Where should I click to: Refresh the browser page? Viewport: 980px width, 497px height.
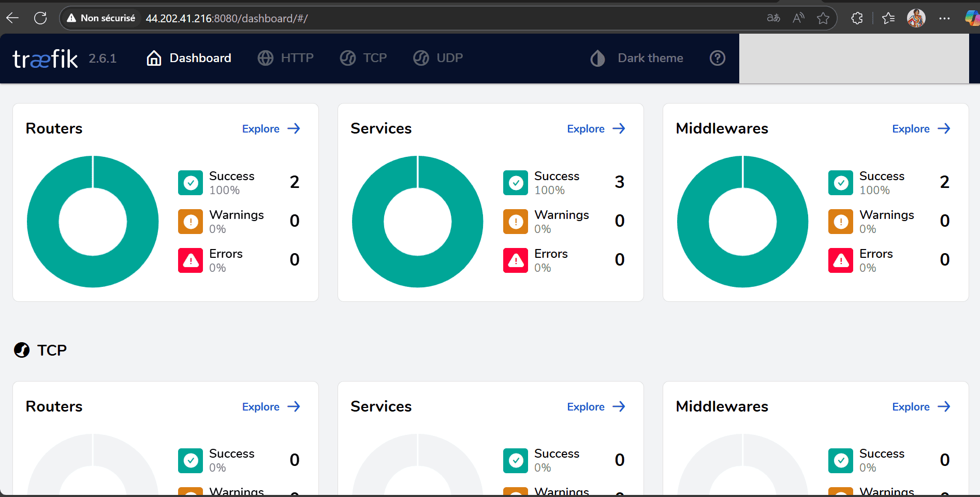point(40,18)
